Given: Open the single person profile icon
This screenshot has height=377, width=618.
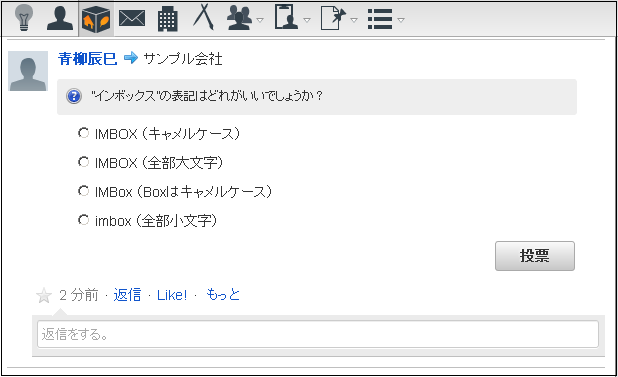Looking at the screenshot, I should 60,18.
